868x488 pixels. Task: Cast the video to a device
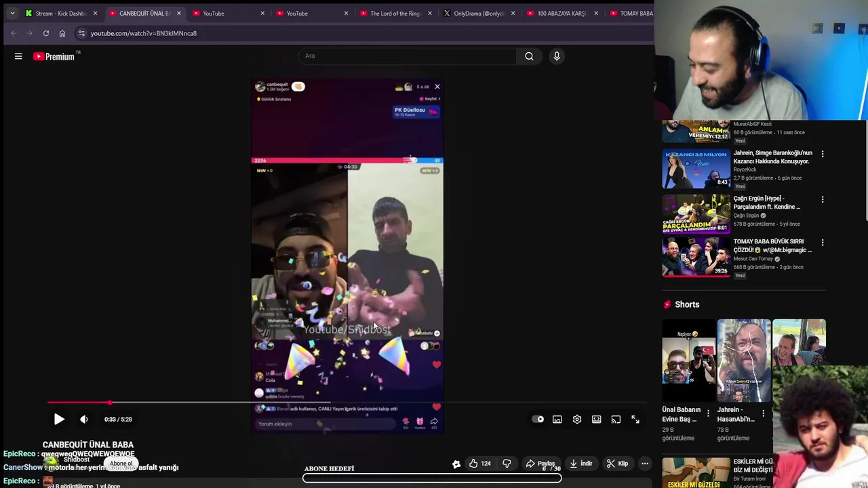[616, 420]
